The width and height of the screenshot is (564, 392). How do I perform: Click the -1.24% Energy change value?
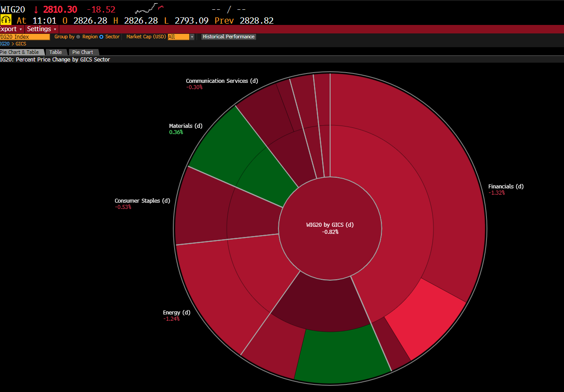(171, 319)
